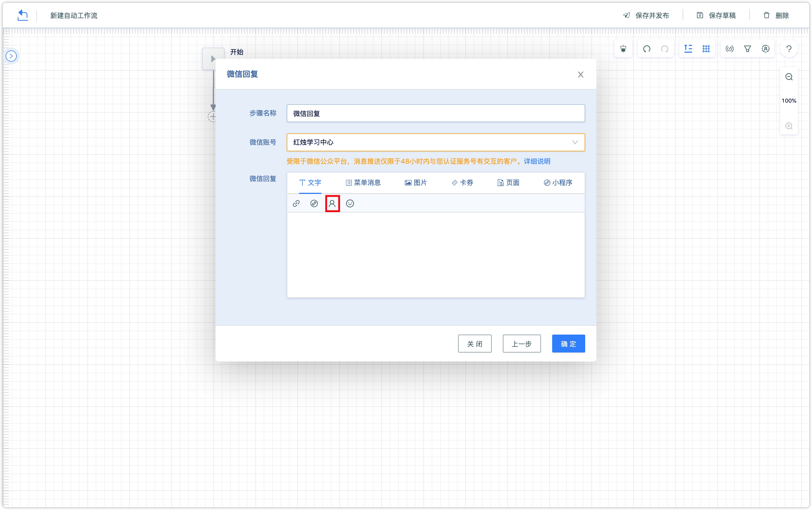Click the insert link icon in the editor
Screen dimensions: 812x510
point(296,203)
